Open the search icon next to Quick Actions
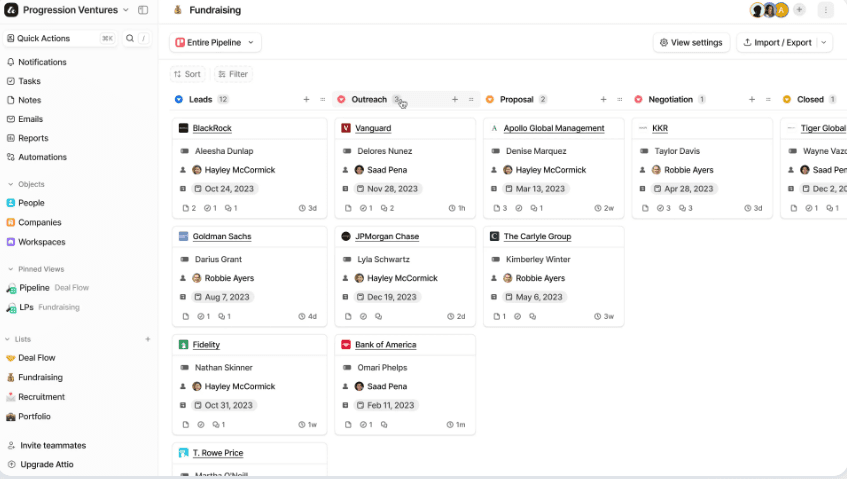847x479 pixels. pos(130,38)
